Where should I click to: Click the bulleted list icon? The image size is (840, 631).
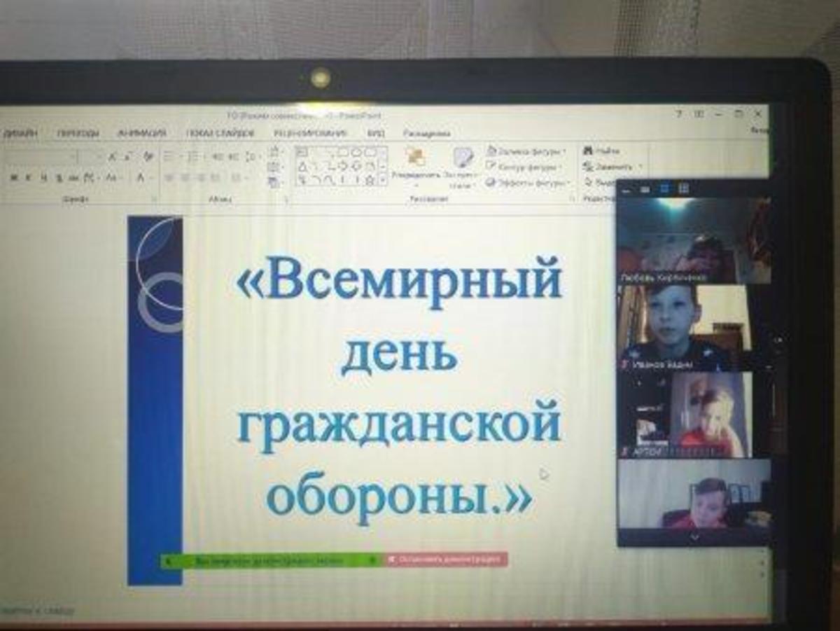[x=169, y=156]
